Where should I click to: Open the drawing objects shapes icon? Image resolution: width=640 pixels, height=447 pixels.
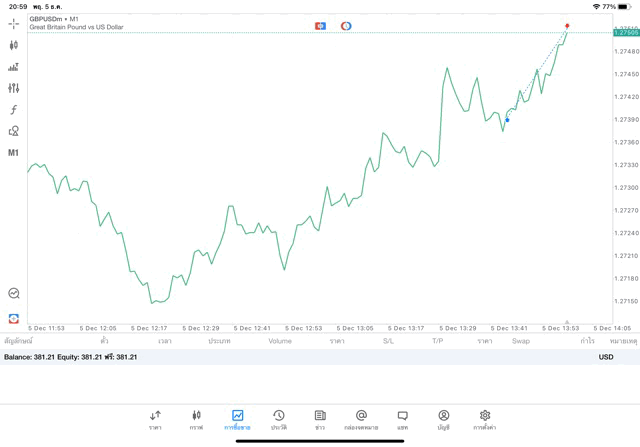click(x=14, y=131)
